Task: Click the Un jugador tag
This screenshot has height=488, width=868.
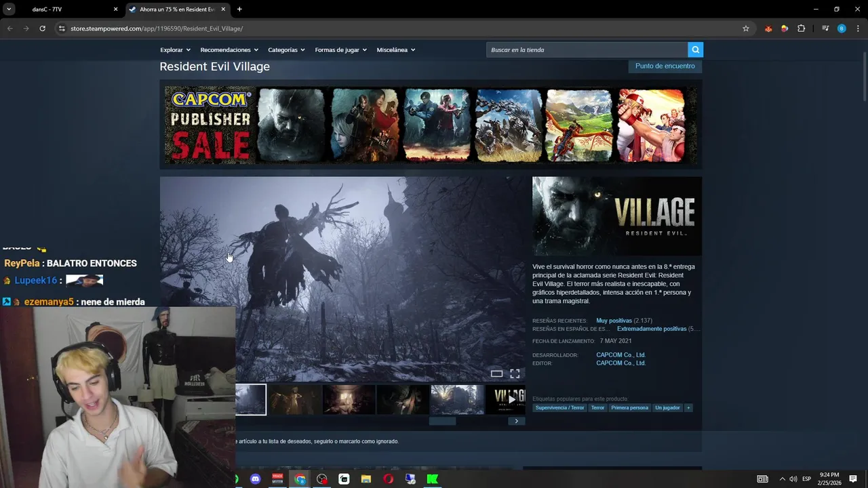Action: (667, 408)
